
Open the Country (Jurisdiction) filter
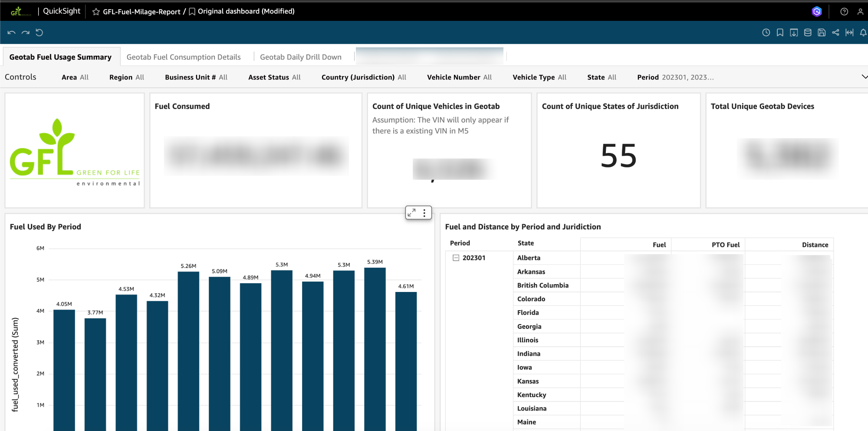click(x=364, y=77)
